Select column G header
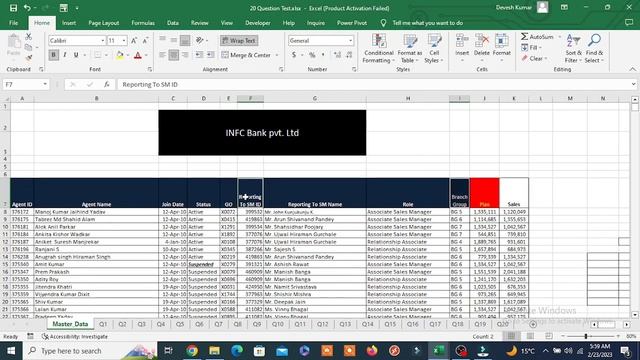640x360 pixels. [x=315, y=98]
